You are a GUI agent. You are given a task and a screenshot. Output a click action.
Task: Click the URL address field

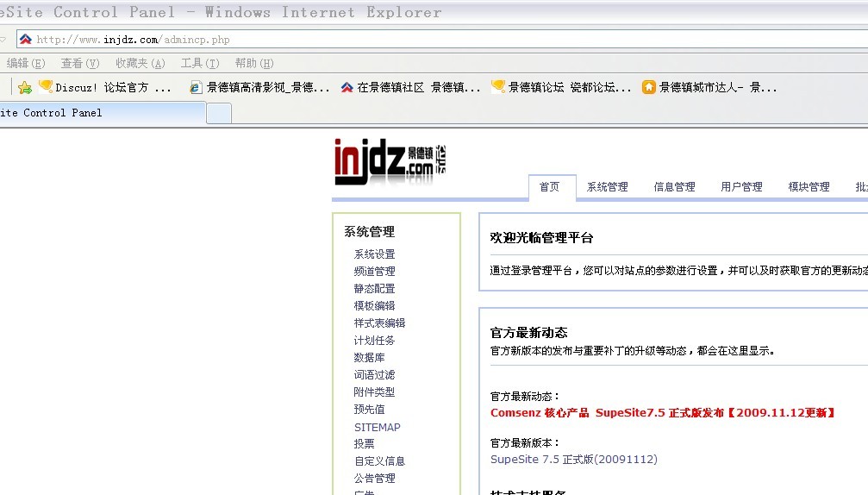(x=443, y=40)
